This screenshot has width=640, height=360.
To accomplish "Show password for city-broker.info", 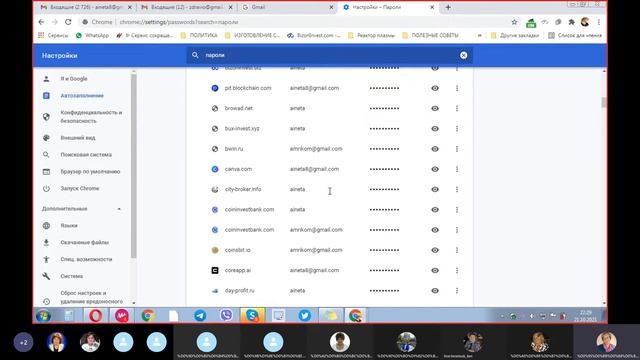I will coord(435,189).
